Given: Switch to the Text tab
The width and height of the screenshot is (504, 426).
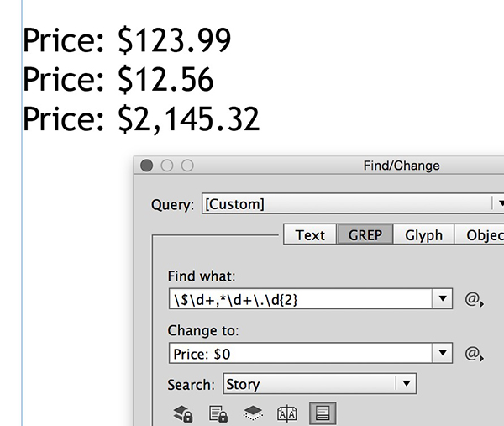Looking at the screenshot, I should [x=310, y=234].
